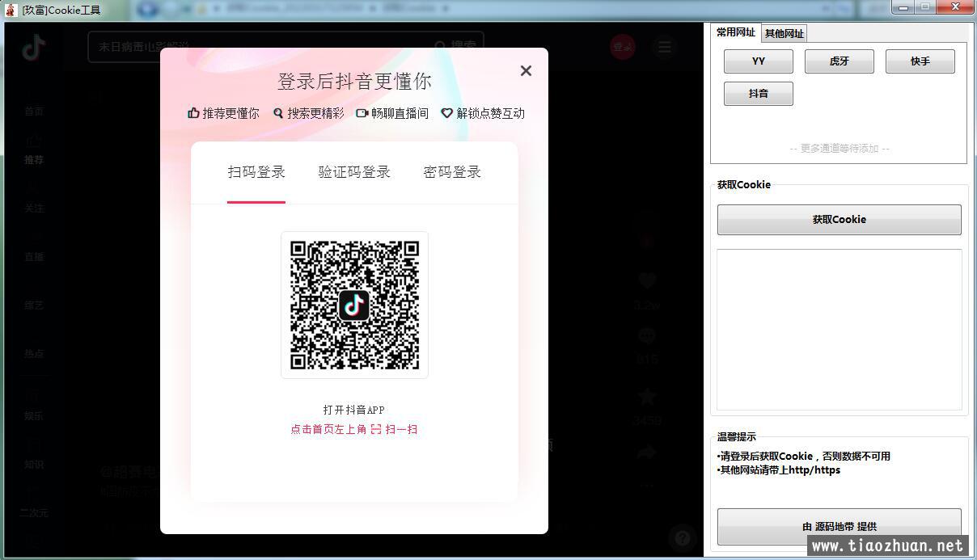This screenshot has height=560, width=977.
Task: Click the 快手 site button
Action: click(x=920, y=61)
